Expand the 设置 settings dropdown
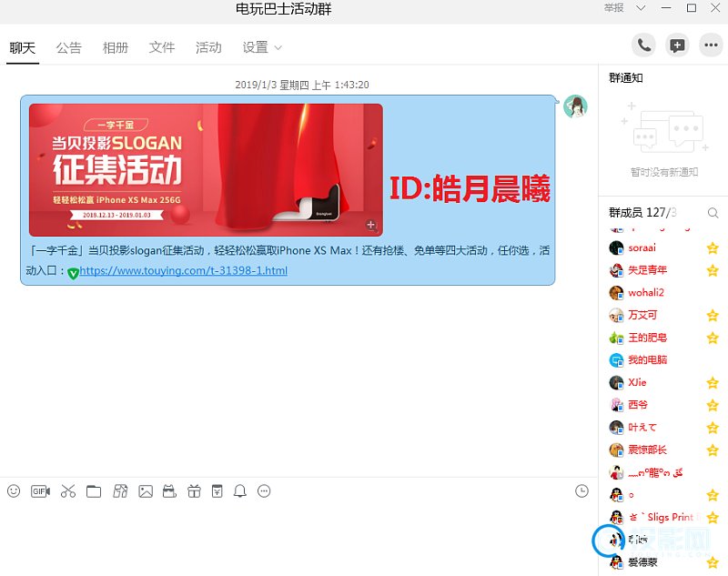 pyautogui.click(x=262, y=47)
